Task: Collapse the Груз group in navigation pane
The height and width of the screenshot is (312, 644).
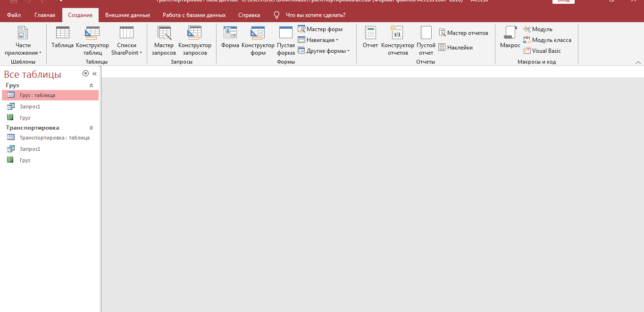Action: (92, 85)
